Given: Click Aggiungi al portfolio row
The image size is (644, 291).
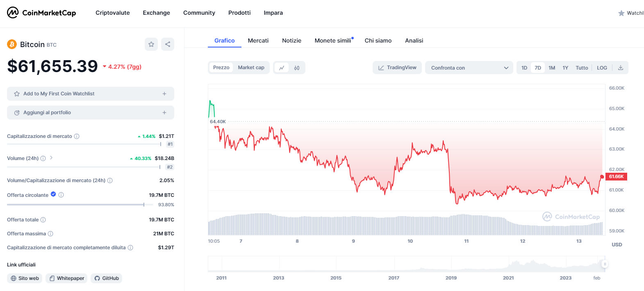Looking at the screenshot, I should [91, 113].
